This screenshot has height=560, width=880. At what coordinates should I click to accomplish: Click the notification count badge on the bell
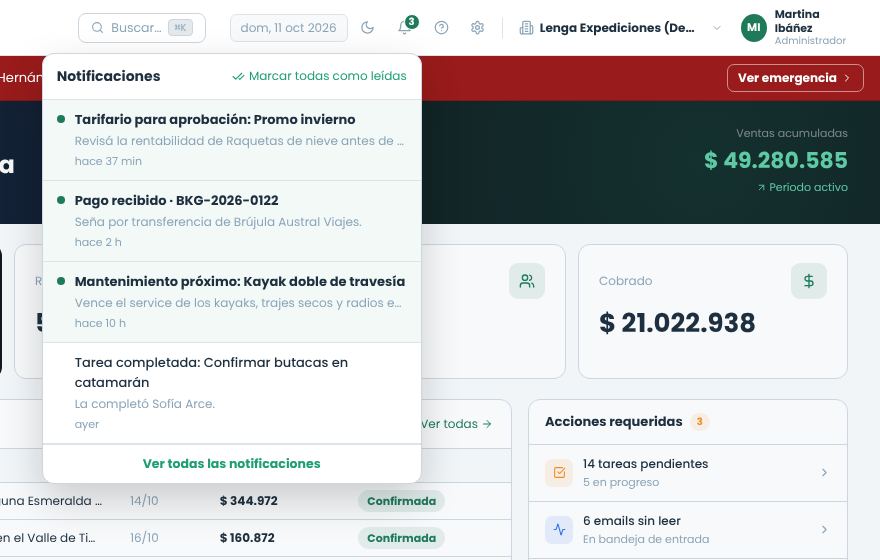tap(411, 21)
